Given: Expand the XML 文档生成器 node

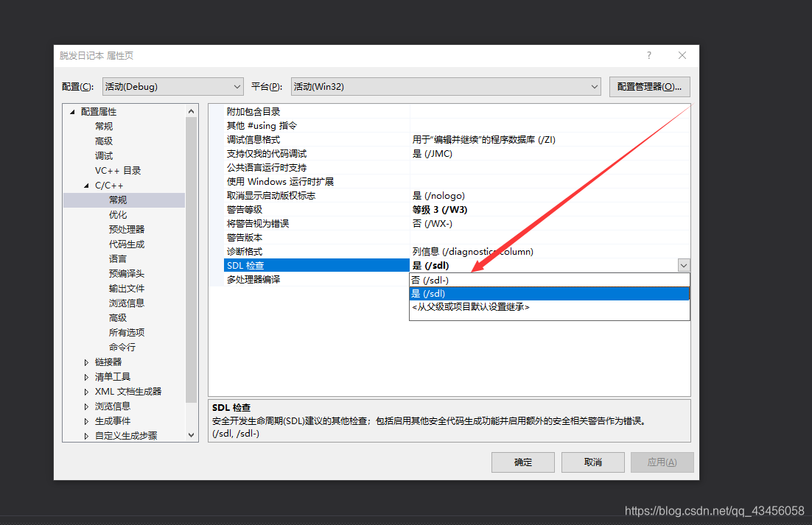Looking at the screenshot, I should (x=86, y=392).
